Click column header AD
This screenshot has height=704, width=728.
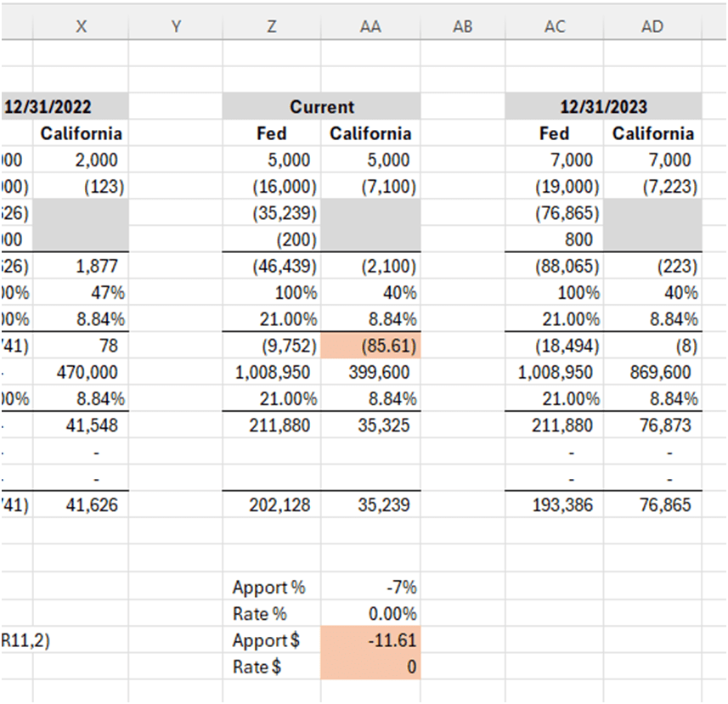click(x=652, y=26)
